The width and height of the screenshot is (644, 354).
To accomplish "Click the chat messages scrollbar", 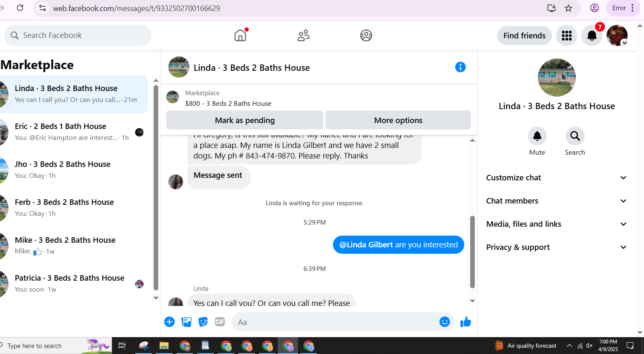I will 472,252.
